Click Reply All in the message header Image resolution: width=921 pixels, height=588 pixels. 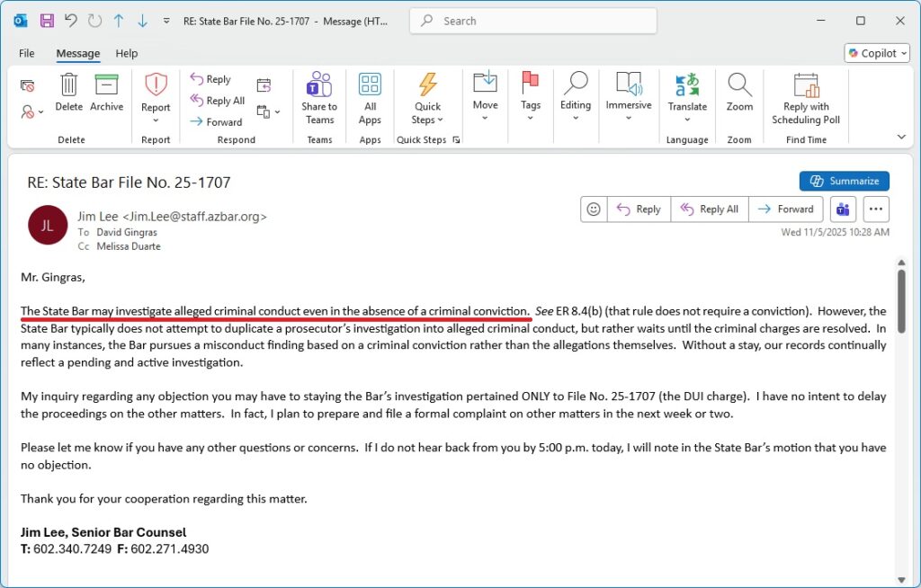click(709, 209)
